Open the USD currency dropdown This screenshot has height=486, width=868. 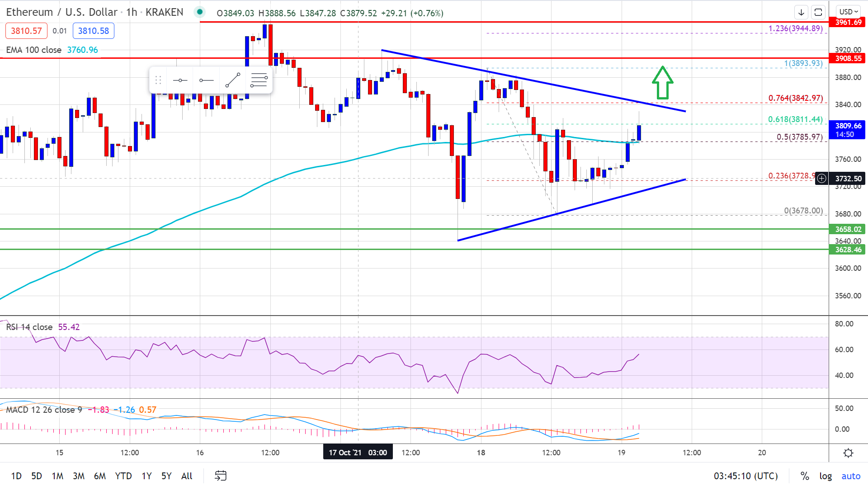click(849, 12)
